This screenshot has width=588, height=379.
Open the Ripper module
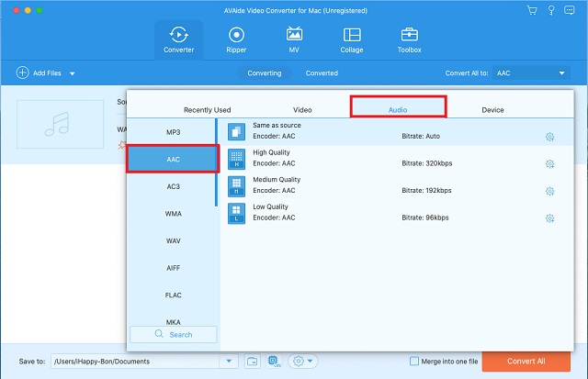coord(236,39)
